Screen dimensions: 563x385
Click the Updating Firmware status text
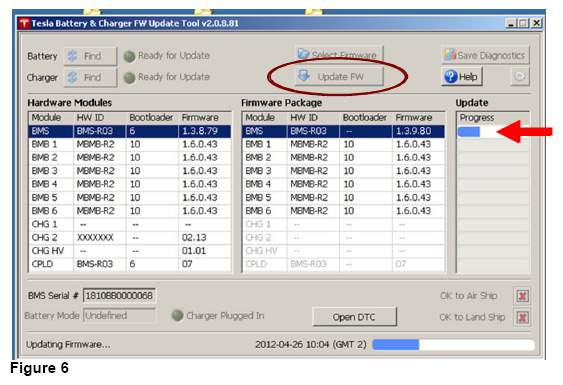(x=68, y=345)
